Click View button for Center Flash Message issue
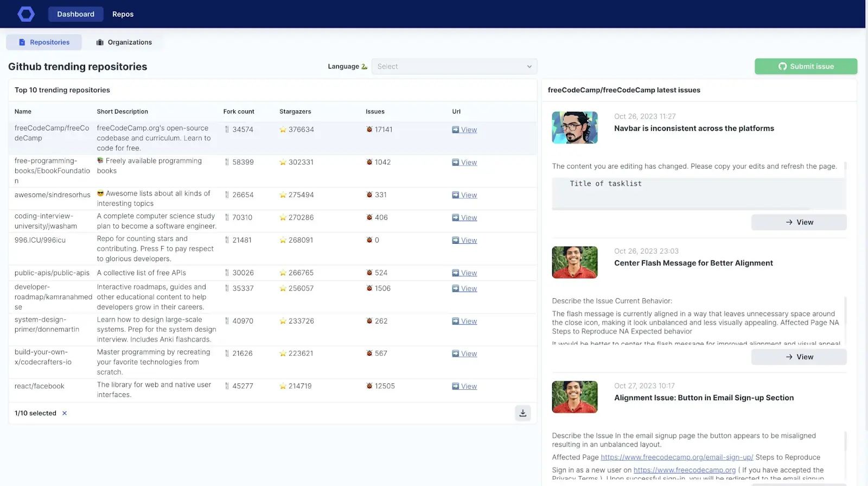 799,357
